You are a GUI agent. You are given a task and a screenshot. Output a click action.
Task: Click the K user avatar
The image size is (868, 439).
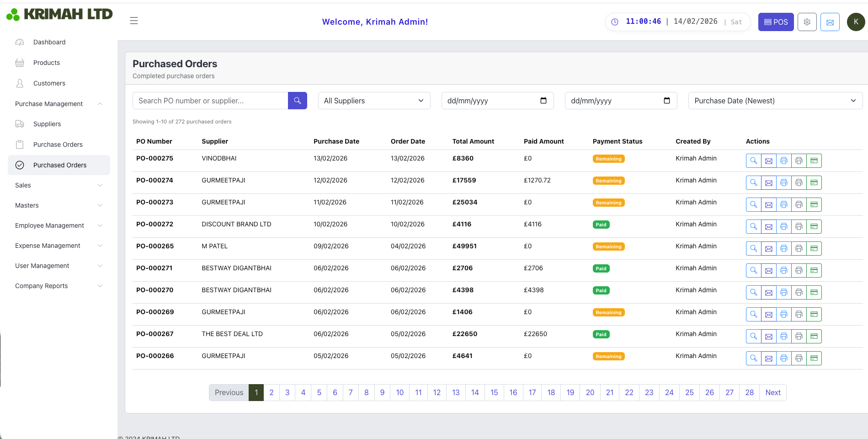click(x=856, y=22)
